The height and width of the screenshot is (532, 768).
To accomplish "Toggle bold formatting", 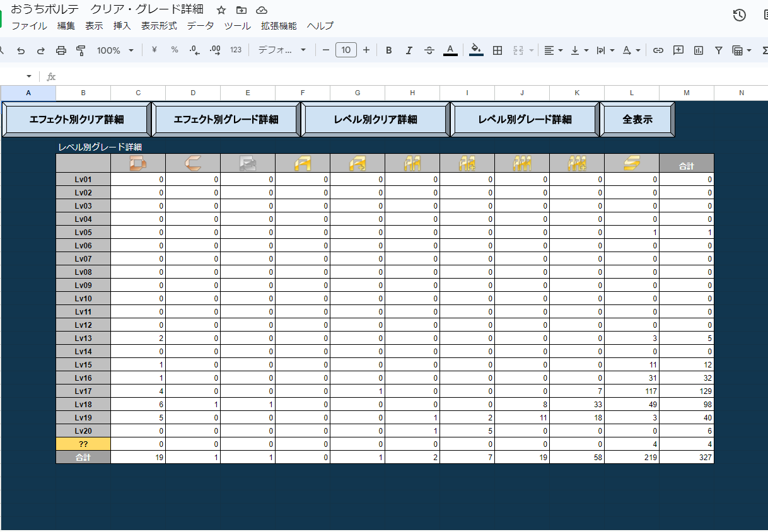I will click(389, 50).
